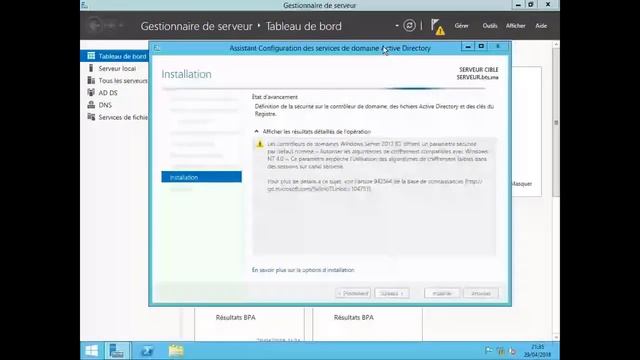Click the warning icon in the results box

coord(260,144)
